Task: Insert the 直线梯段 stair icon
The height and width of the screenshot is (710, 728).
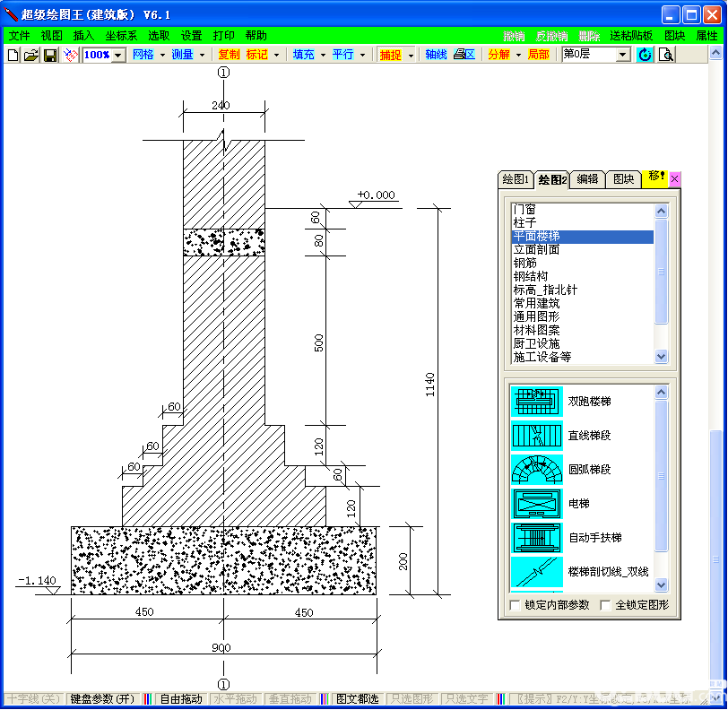Action: tap(537, 435)
